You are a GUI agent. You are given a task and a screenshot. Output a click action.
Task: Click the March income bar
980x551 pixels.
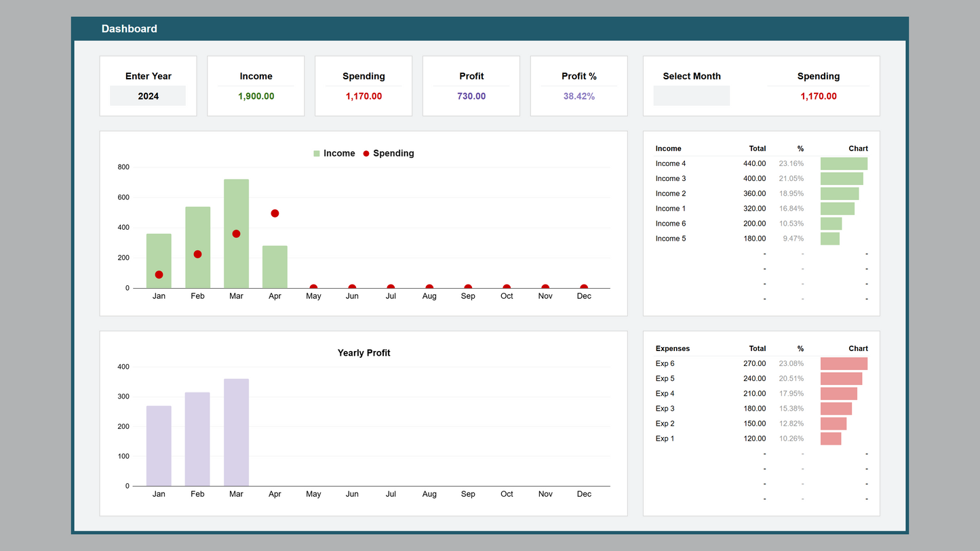coord(236,234)
